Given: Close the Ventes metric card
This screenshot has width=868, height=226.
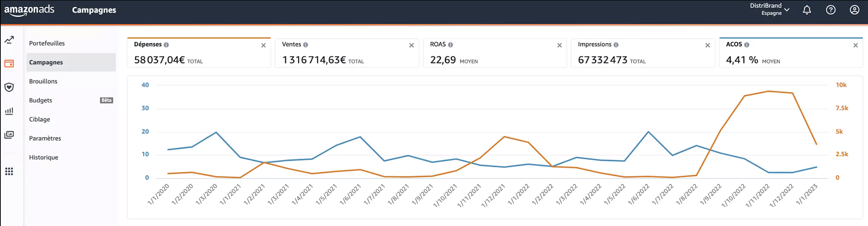Looking at the screenshot, I should (412, 45).
